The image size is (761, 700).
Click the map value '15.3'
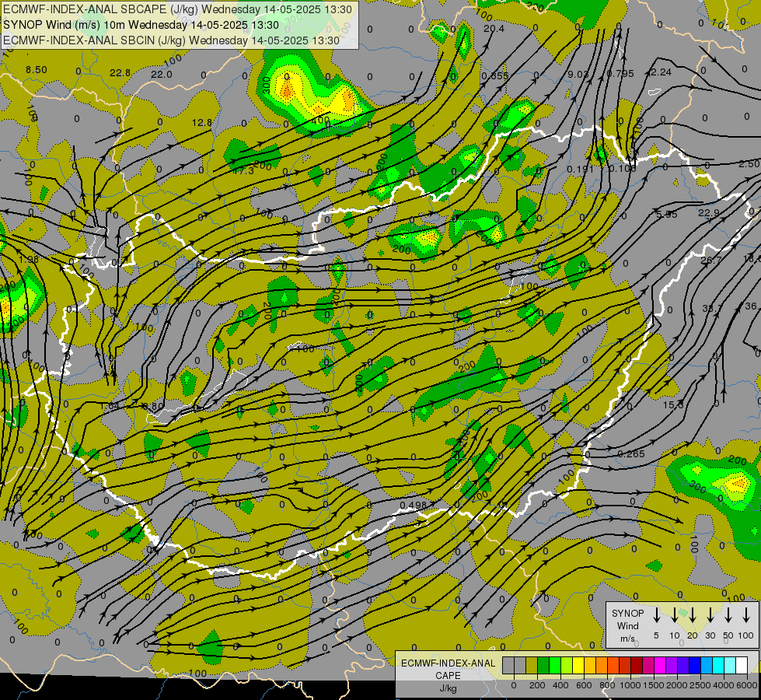pyautogui.click(x=673, y=404)
